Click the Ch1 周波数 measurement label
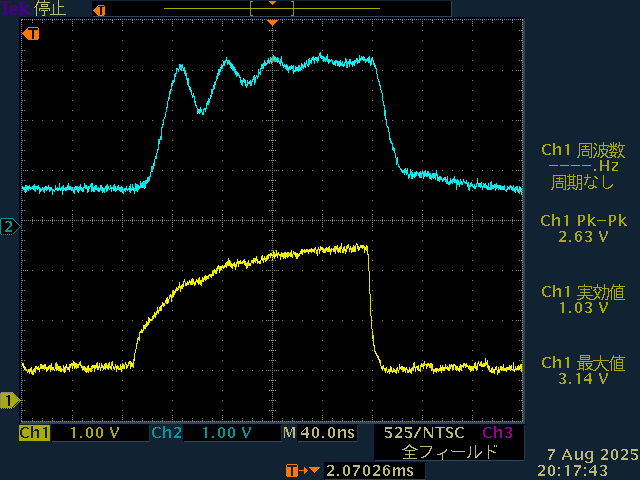 (583, 150)
